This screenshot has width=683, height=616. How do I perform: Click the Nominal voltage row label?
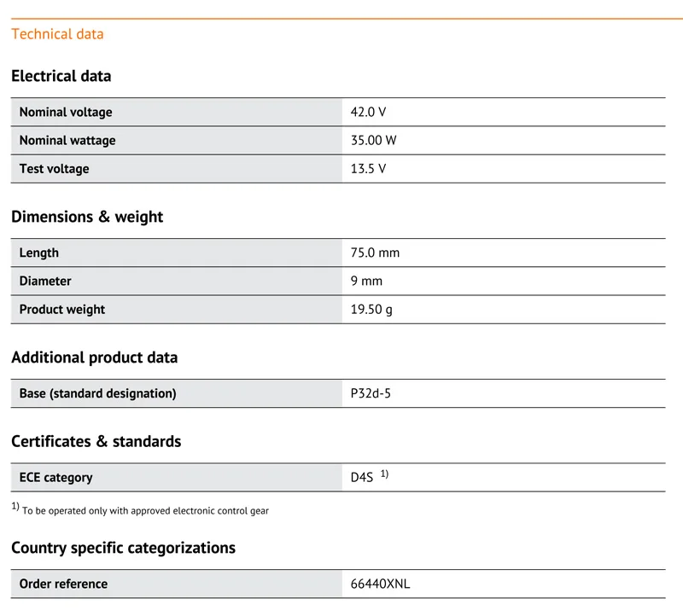point(66,113)
